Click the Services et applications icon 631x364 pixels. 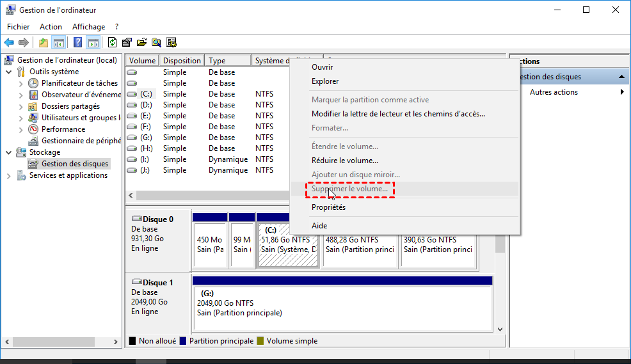(21, 175)
